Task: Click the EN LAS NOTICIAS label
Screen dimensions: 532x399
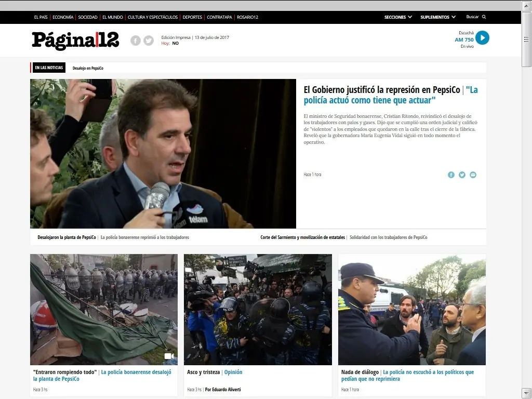Action: point(48,68)
